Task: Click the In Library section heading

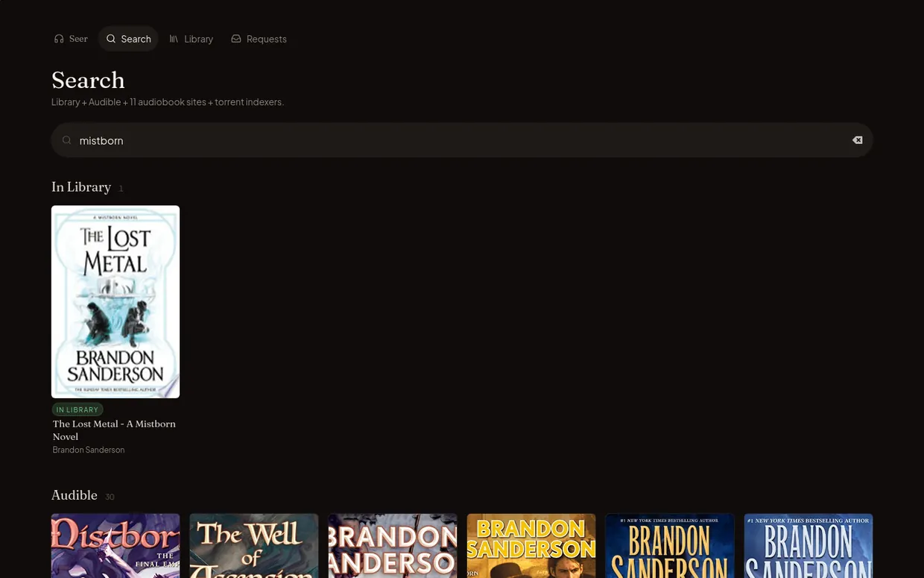Action: coord(81,187)
